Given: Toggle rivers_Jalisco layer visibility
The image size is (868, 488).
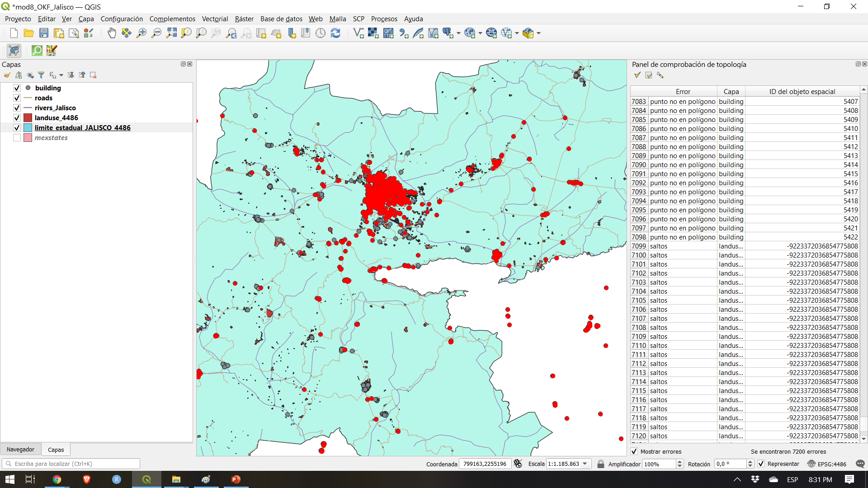Looking at the screenshot, I should click(17, 108).
